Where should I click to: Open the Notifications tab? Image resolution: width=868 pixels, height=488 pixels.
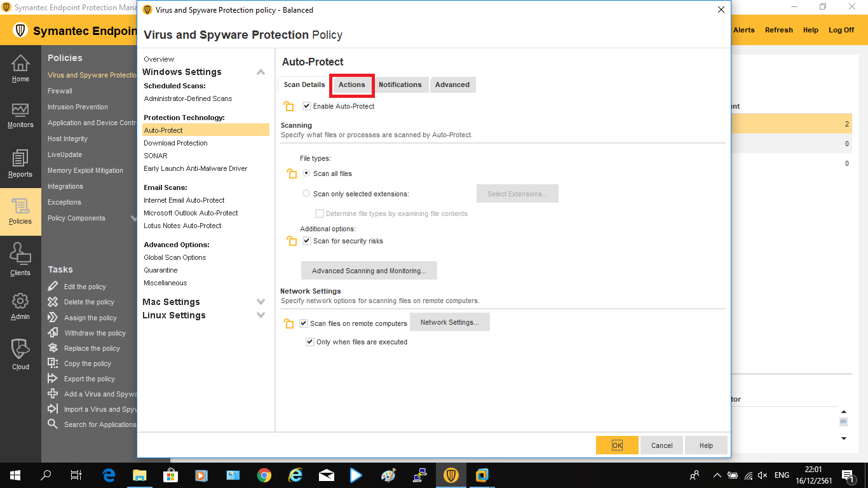tap(400, 85)
